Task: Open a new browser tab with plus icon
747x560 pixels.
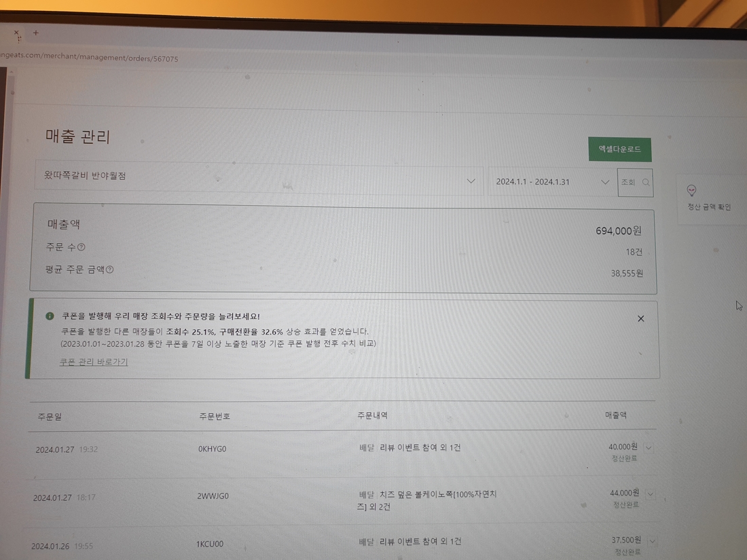Action: click(36, 33)
